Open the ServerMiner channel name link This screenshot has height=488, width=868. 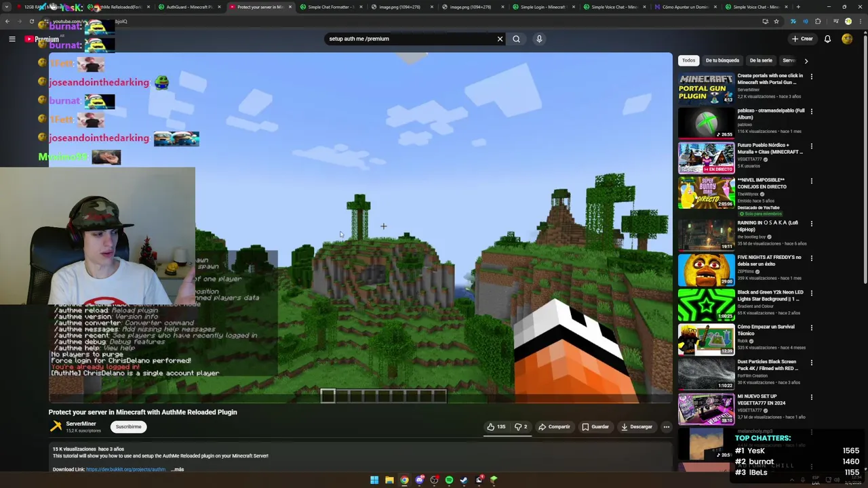81,424
